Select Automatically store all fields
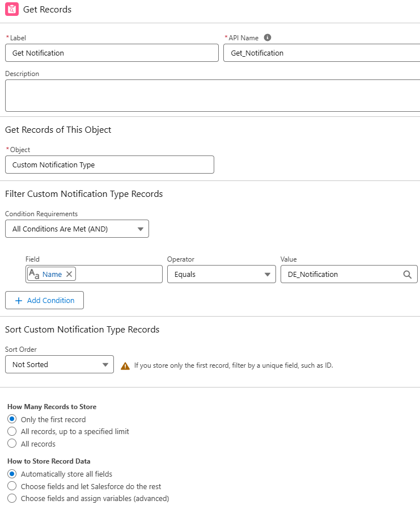This screenshot has width=420, height=505. pos(12,474)
